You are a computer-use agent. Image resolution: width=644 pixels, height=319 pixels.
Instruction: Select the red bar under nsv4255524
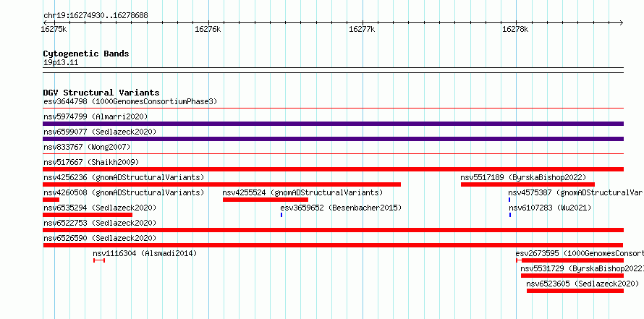click(266, 200)
